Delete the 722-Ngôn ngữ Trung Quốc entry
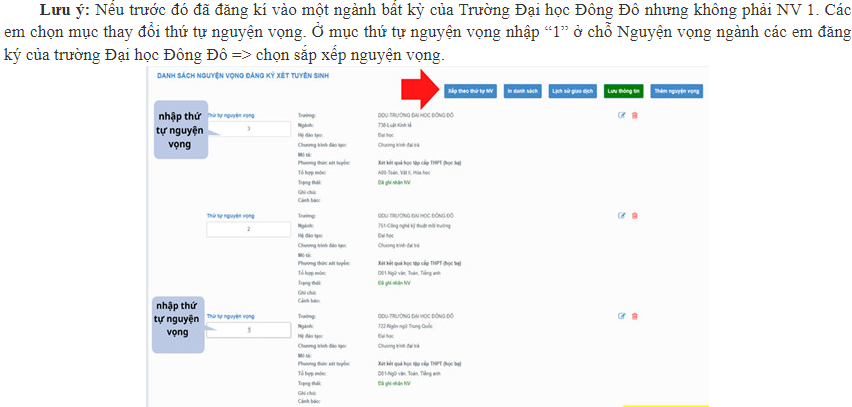Viewport: 852px width, 407px height. [x=634, y=315]
